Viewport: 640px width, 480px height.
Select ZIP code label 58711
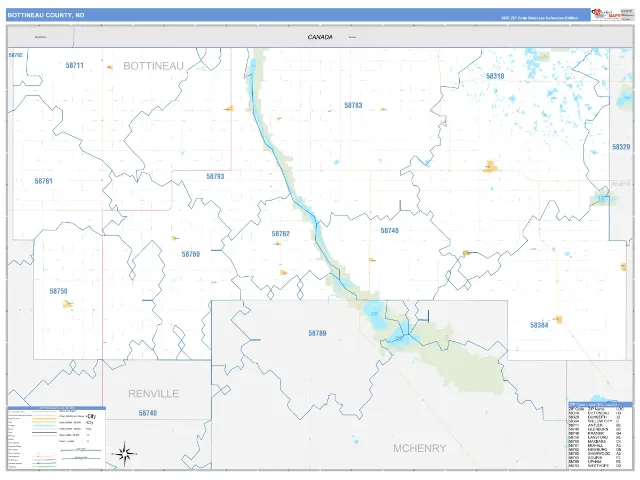tap(75, 65)
